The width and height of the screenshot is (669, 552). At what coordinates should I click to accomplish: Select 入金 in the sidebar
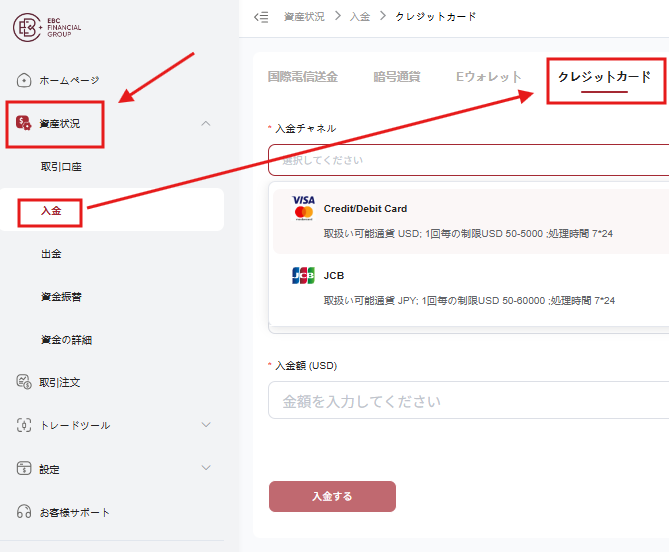pos(51,211)
